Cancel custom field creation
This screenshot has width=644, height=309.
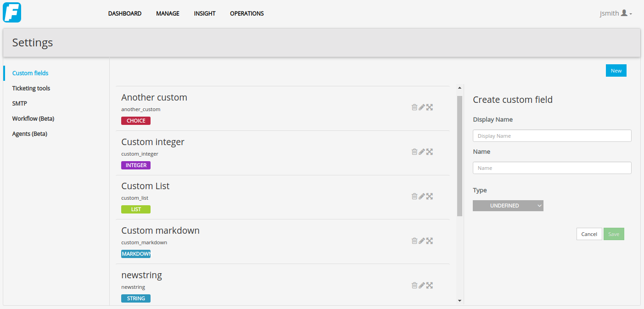click(589, 234)
